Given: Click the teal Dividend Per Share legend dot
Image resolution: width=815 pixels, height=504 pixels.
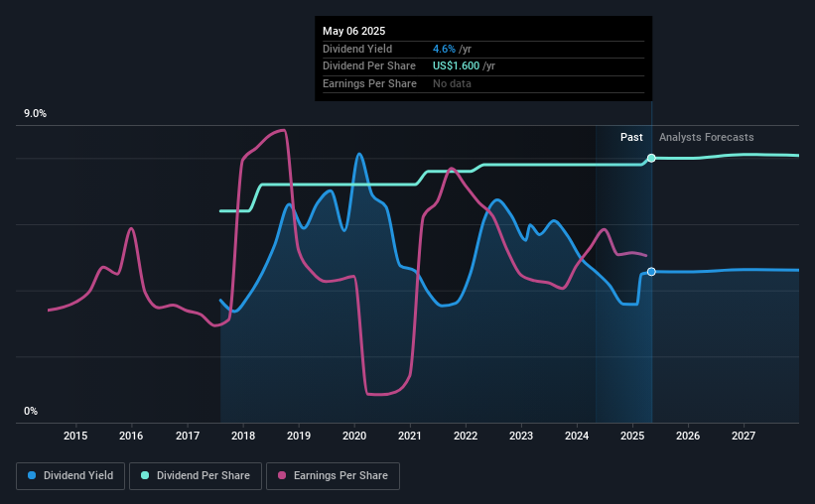Looking at the screenshot, I should (x=145, y=475).
